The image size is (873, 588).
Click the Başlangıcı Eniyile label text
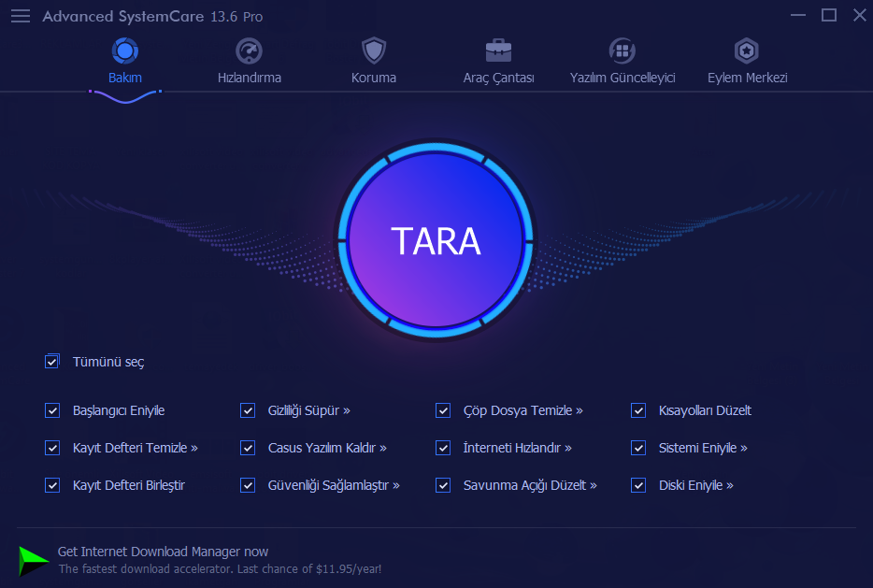[119, 411]
